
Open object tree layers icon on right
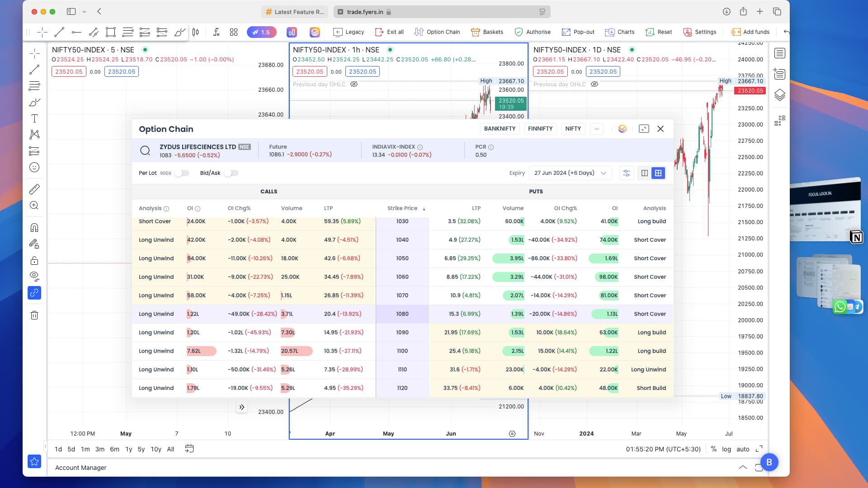[x=780, y=95]
